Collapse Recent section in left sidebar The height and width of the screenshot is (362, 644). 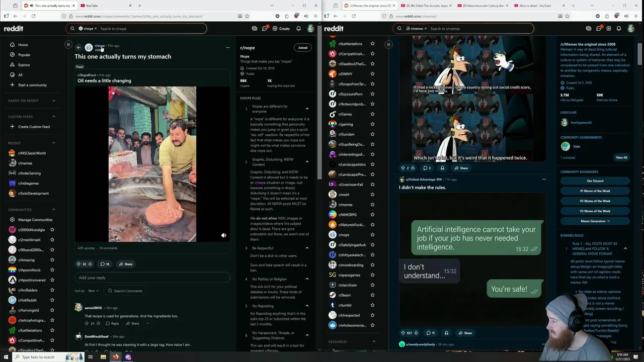tap(54, 143)
